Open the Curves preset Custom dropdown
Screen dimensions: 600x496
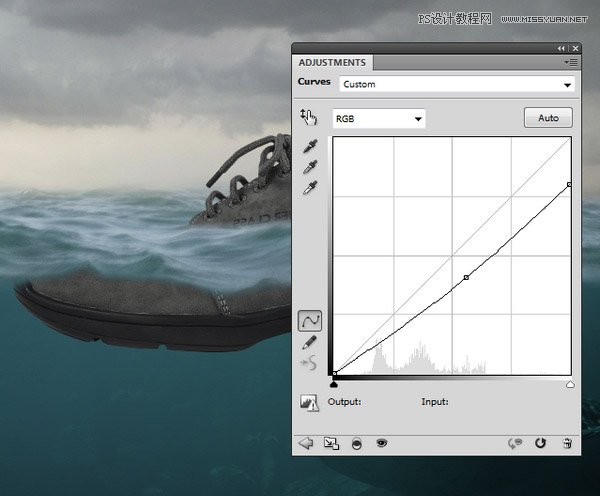coord(457,85)
